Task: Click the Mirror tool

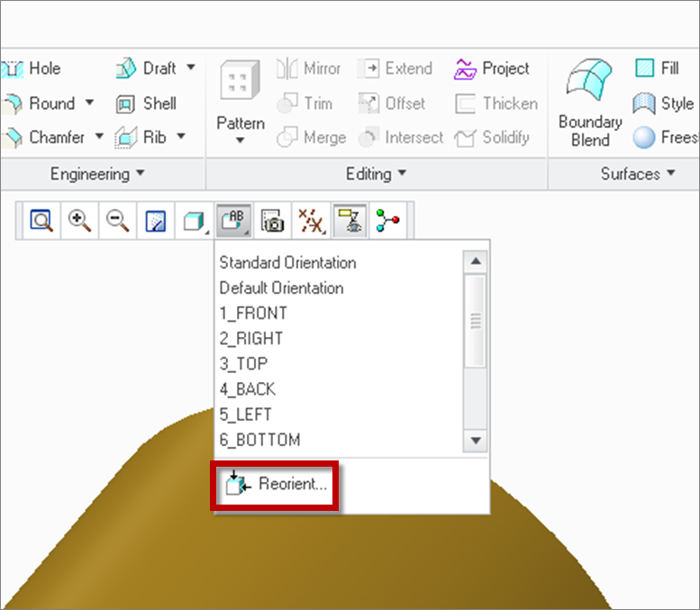Action: click(x=308, y=68)
